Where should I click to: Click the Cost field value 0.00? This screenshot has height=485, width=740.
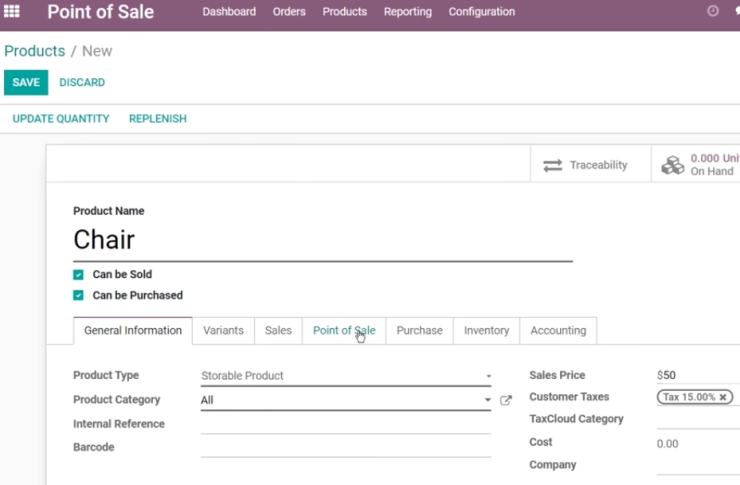[667, 443]
